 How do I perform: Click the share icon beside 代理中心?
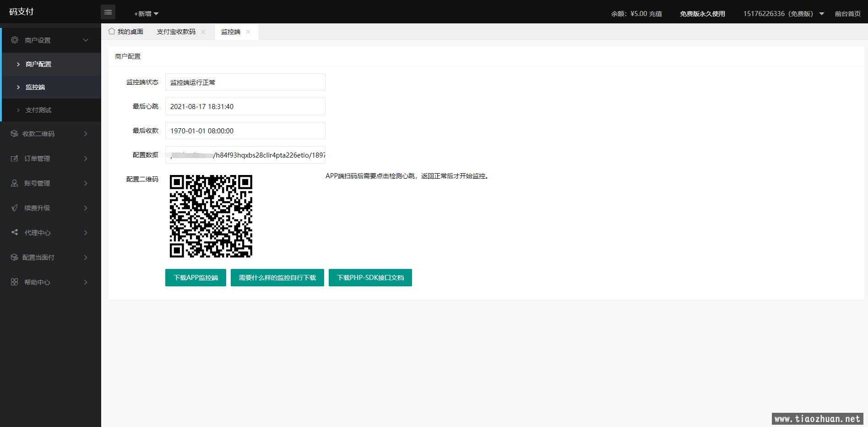tap(15, 233)
